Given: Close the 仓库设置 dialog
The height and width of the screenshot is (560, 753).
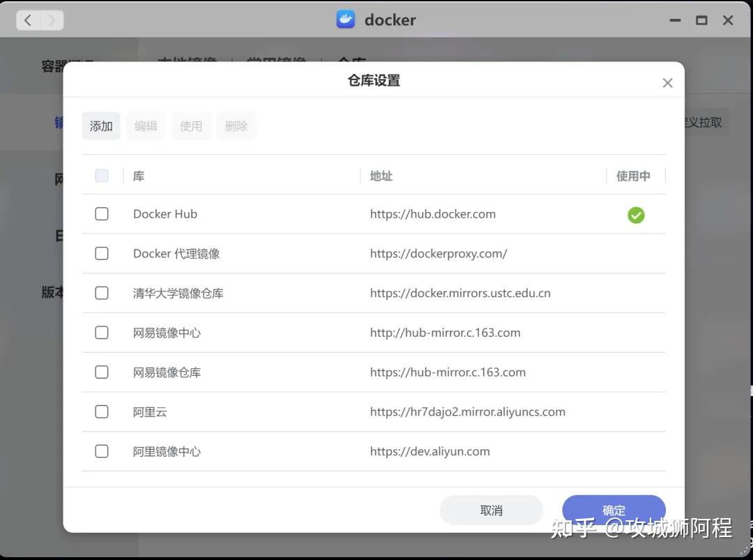Looking at the screenshot, I should click(x=667, y=82).
